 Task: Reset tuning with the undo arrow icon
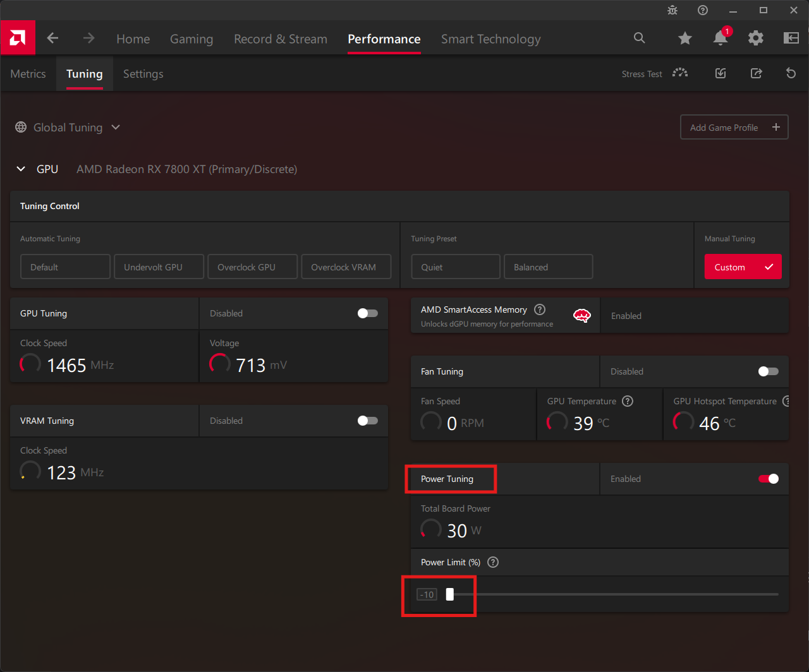pos(791,73)
